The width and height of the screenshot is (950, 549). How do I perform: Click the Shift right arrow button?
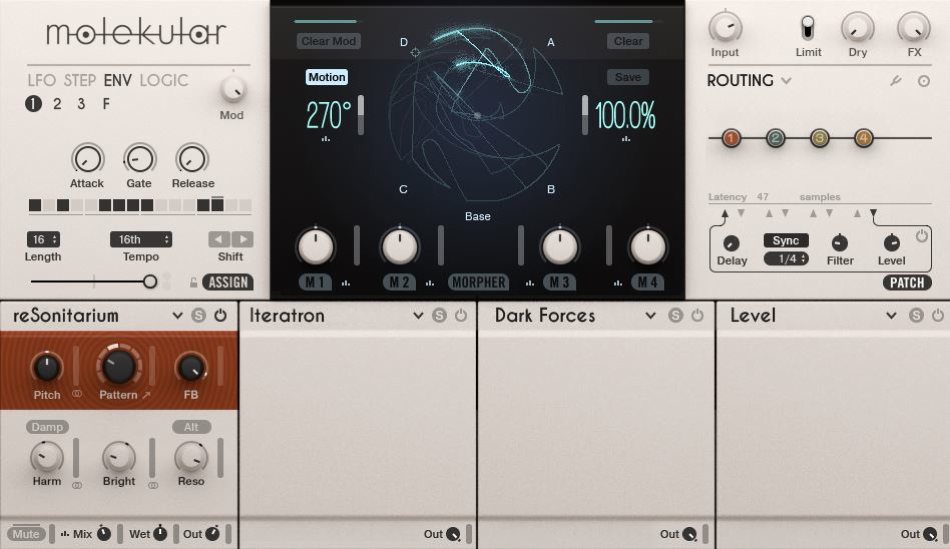pos(242,240)
